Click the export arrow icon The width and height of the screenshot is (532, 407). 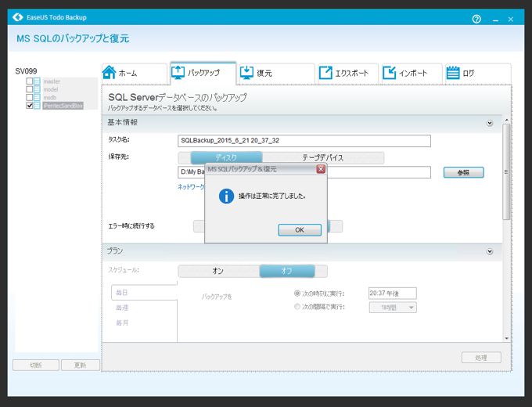325,73
